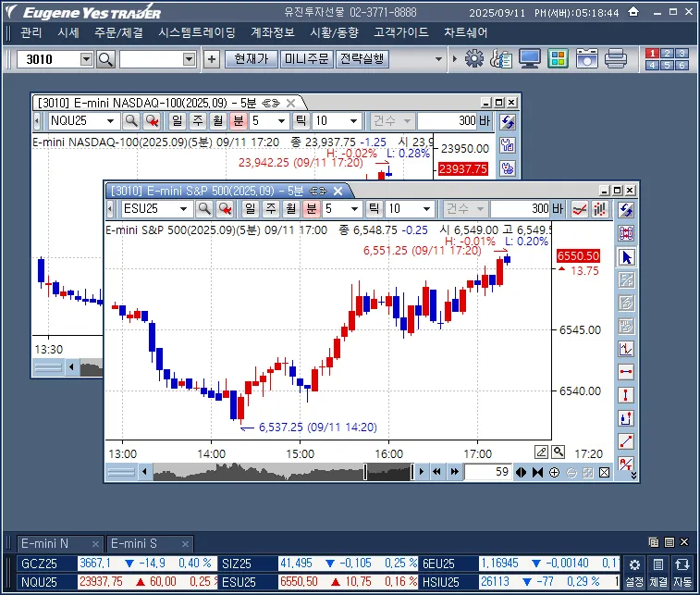Open the gear settings icon in main toolbar
Viewport: 700px width, 595px height.
coord(473,58)
